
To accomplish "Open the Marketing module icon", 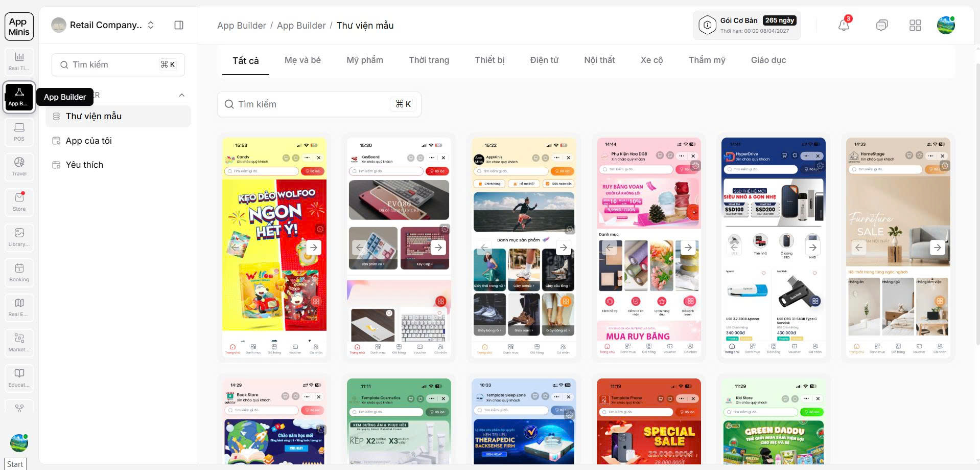I will click(19, 343).
